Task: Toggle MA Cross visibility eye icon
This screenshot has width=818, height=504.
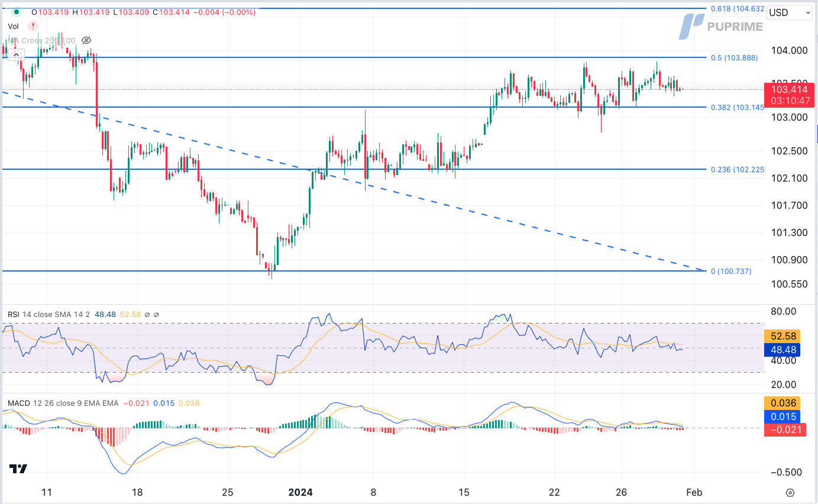Action: 86,40
